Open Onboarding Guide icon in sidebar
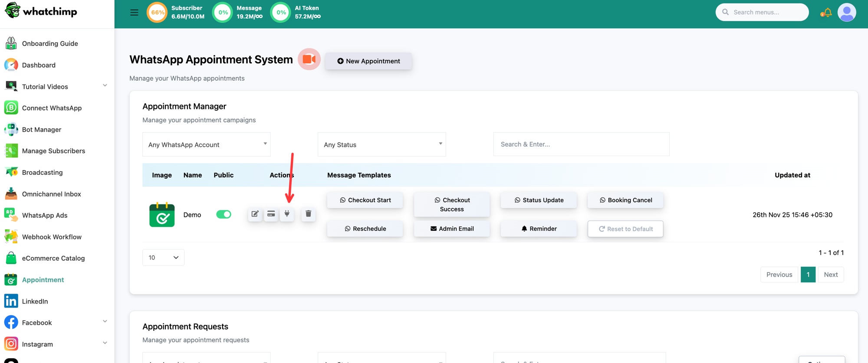The image size is (868, 363). point(11,43)
